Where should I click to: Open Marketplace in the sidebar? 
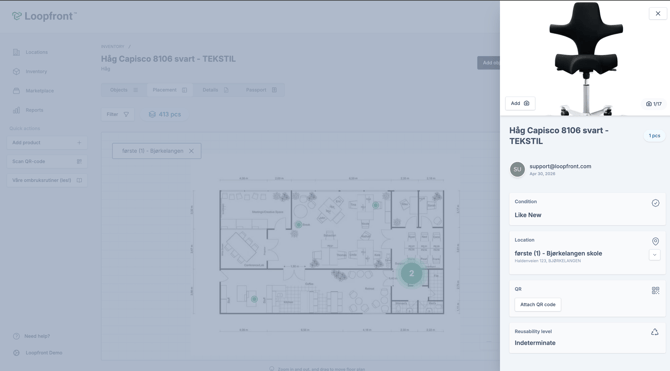click(x=39, y=91)
